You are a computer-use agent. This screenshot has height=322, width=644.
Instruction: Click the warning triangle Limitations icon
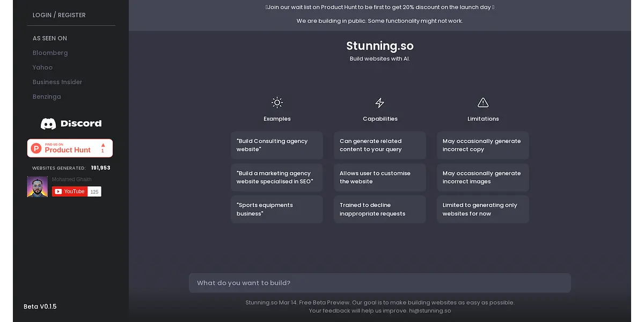tap(483, 103)
